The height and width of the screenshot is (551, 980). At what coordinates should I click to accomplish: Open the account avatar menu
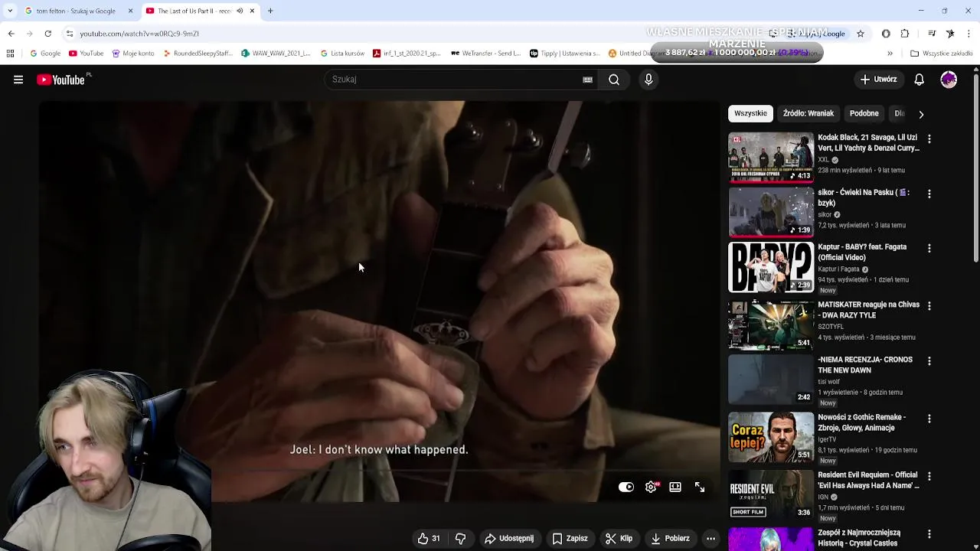point(949,80)
